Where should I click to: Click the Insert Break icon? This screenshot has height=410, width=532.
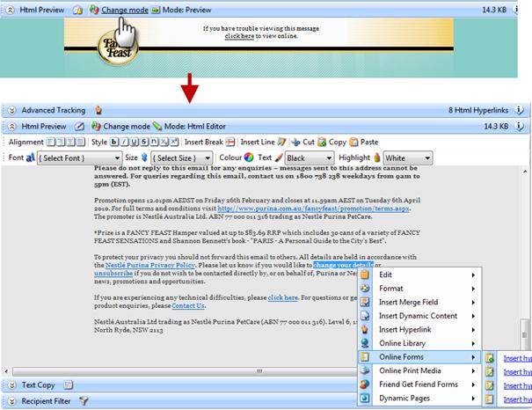tap(230, 142)
